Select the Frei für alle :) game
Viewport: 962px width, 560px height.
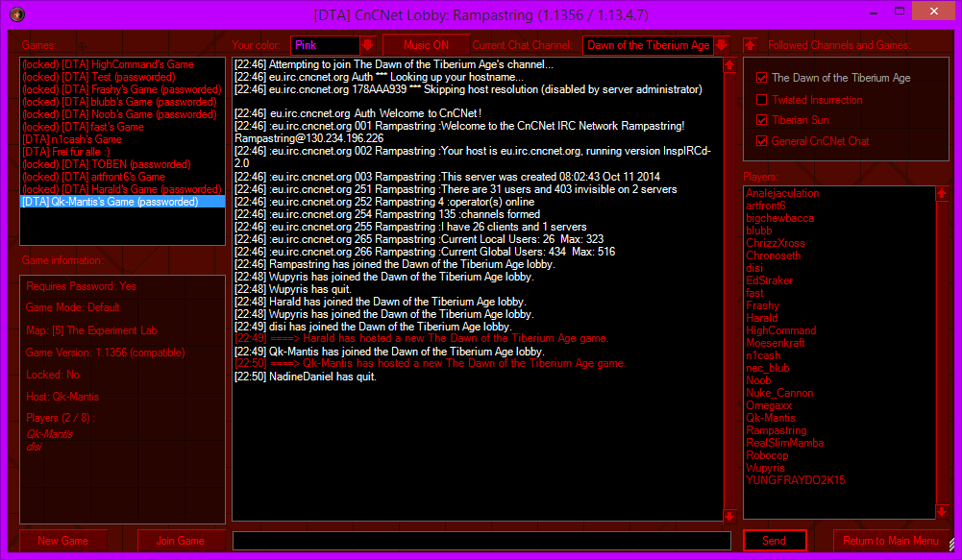pyautogui.click(x=123, y=152)
